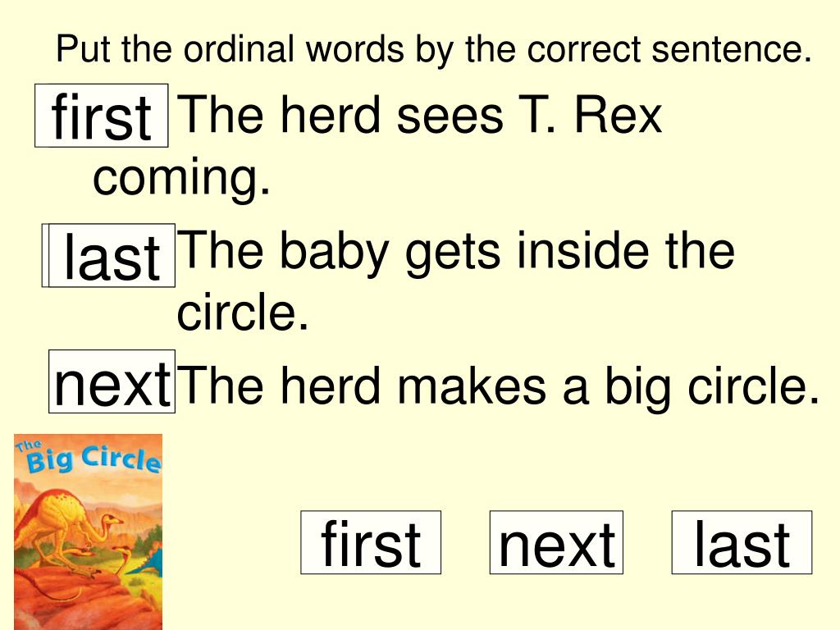This screenshot has height=630, width=840.
Task: Click the sentence 'The baby gets inside the'
Action: pyautogui.click(x=456, y=251)
